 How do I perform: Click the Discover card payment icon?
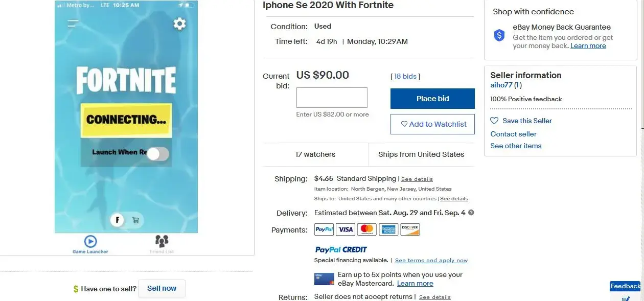tap(410, 229)
